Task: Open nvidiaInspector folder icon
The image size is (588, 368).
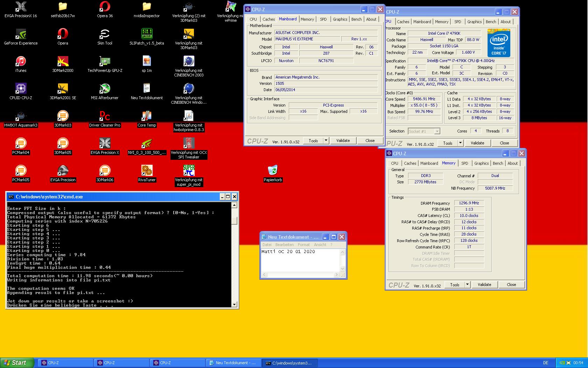Action: (147, 9)
